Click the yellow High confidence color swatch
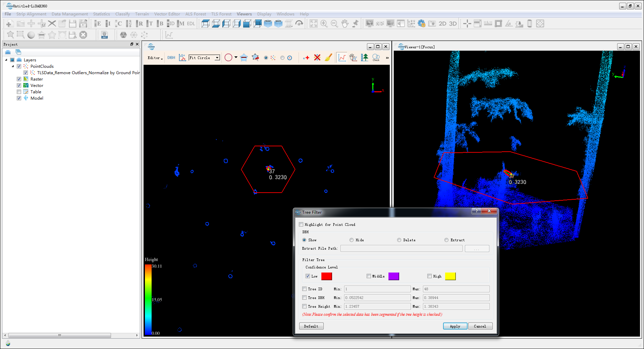644x349 pixels. [x=450, y=276]
